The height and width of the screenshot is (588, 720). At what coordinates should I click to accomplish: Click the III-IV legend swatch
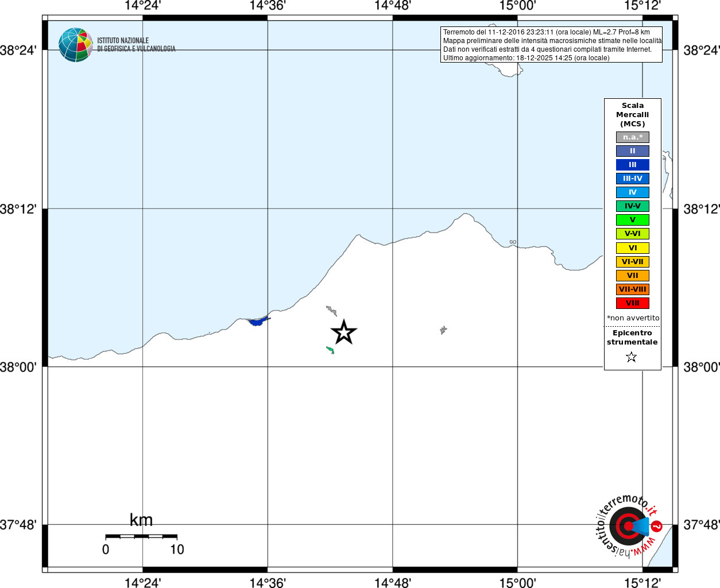pyautogui.click(x=633, y=179)
